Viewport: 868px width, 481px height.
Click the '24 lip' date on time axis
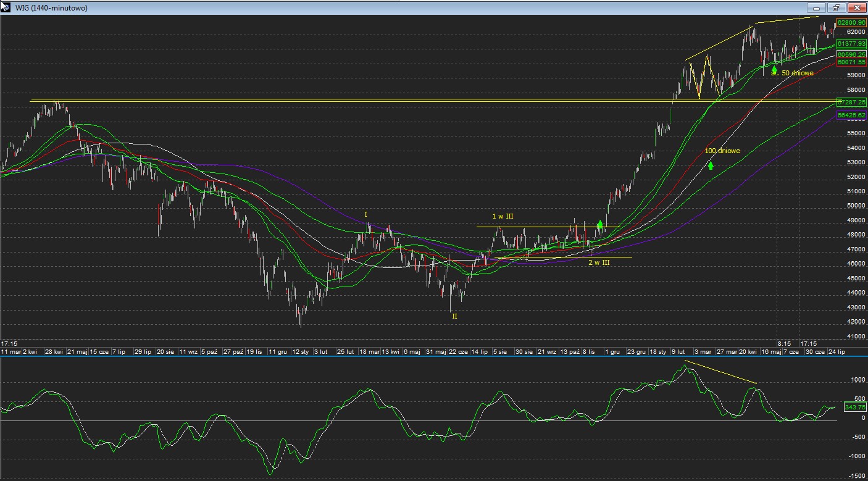836,351
